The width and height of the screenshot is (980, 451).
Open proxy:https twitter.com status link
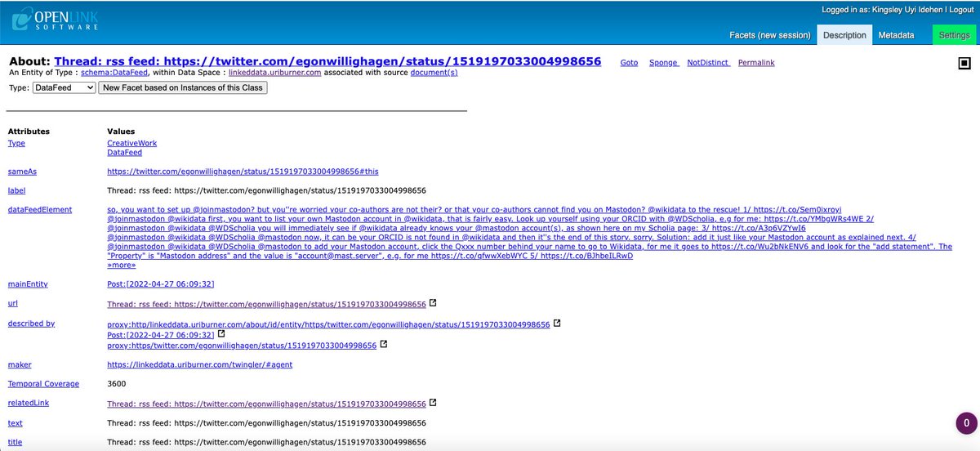pyautogui.click(x=243, y=346)
